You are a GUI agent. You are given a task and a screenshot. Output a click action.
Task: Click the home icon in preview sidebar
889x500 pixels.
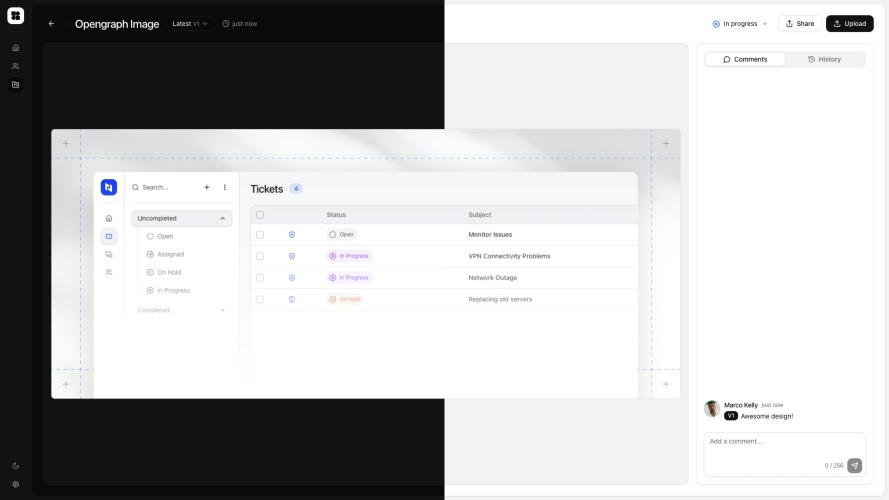tap(109, 218)
